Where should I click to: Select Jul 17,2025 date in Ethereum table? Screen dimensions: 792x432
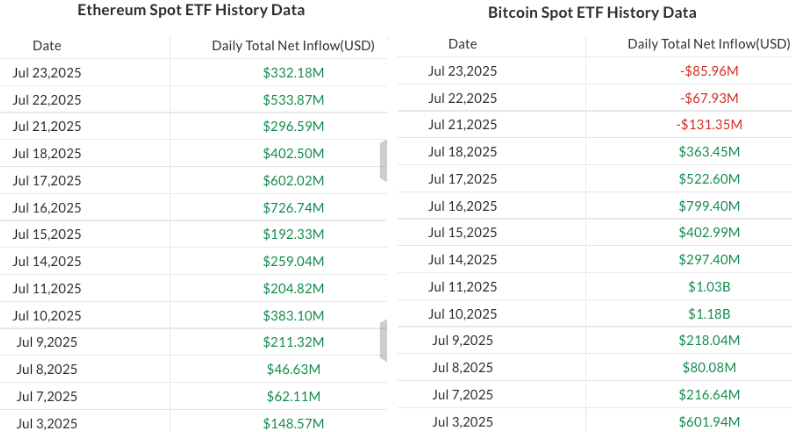coord(47,180)
